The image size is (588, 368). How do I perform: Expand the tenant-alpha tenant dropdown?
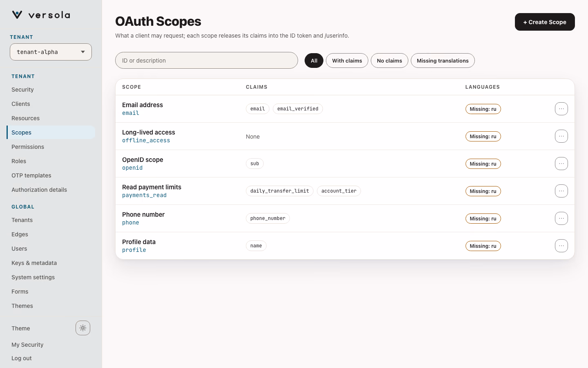[51, 52]
